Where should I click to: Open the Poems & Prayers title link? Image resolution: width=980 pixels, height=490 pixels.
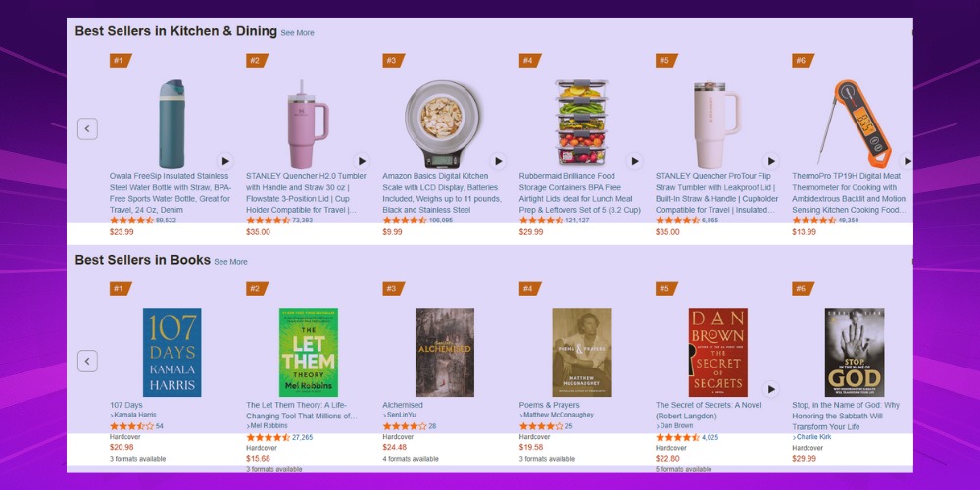pos(551,405)
